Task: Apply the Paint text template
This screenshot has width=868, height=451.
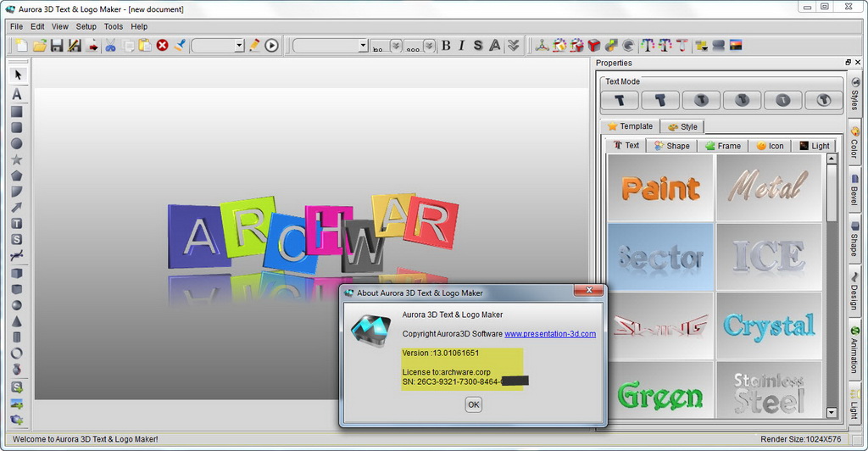Action: point(660,187)
